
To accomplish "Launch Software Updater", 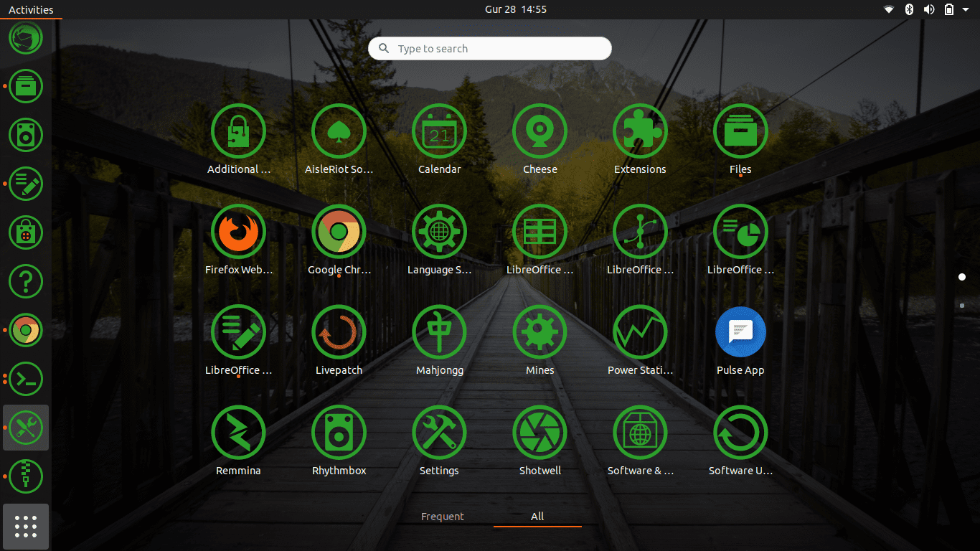I will [740, 433].
